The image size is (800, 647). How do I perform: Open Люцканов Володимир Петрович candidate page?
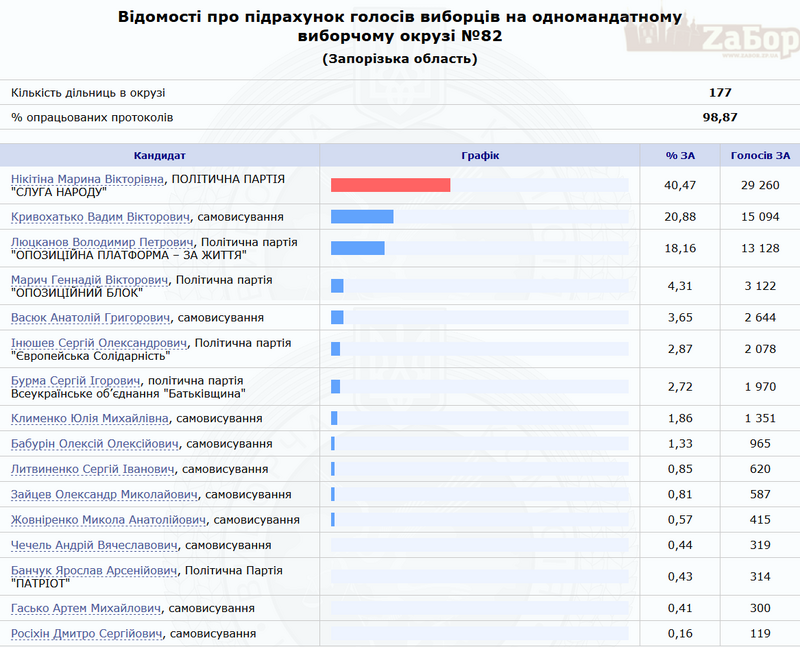[x=101, y=242]
